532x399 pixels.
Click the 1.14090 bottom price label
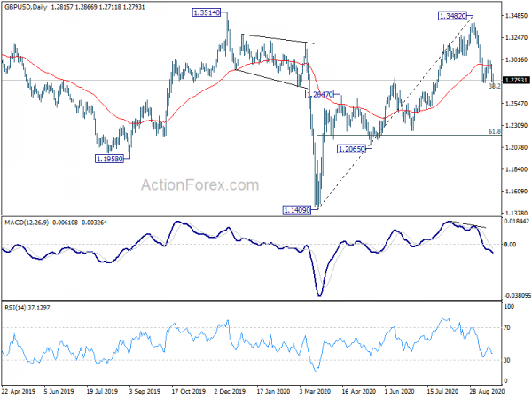[297, 210]
